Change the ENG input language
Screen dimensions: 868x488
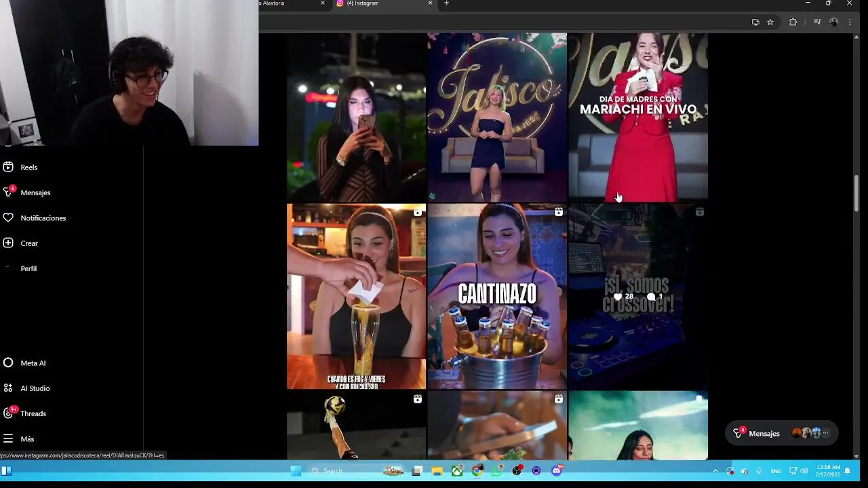[x=776, y=471]
